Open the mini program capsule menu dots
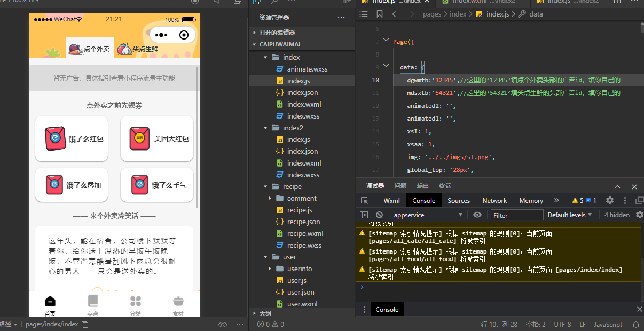The width and height of the screenshot is (644, 331). 161,35
